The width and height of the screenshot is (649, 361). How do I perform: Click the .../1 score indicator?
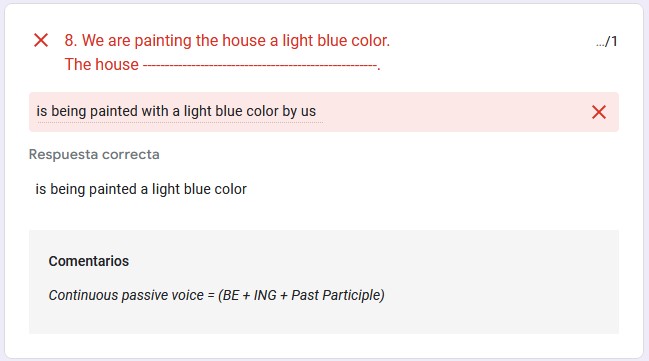[x=607, y=41]
